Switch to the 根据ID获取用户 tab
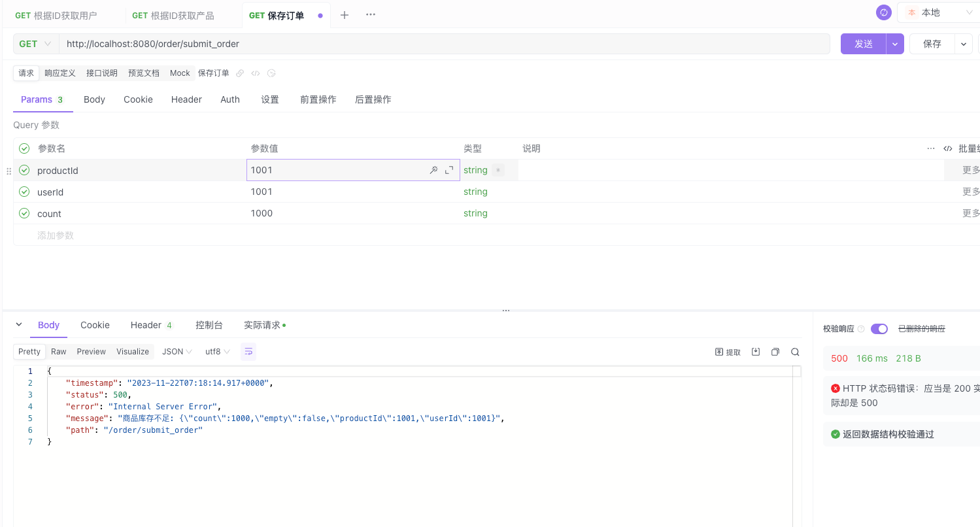 tap(56, 16)
